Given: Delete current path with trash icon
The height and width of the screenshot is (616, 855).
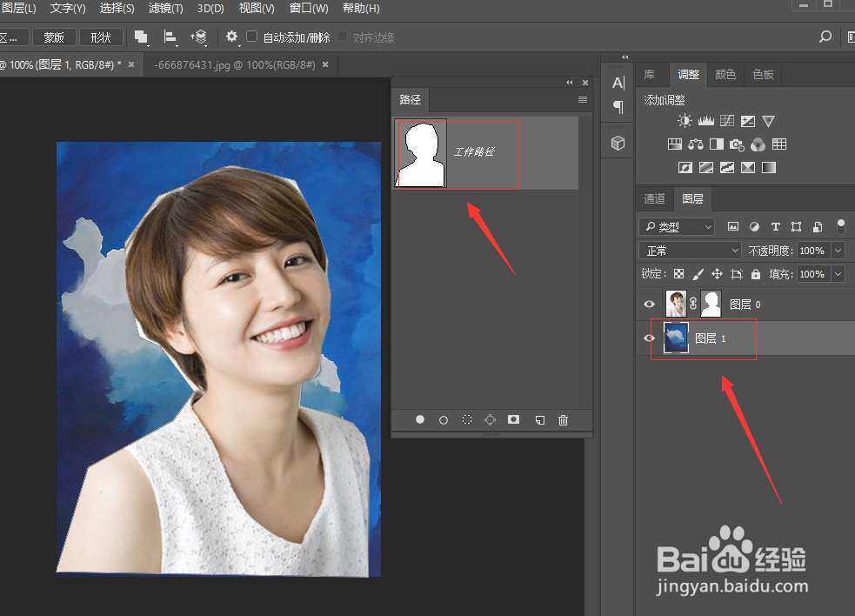Looking at the screenshot, I should click(563, 419).
